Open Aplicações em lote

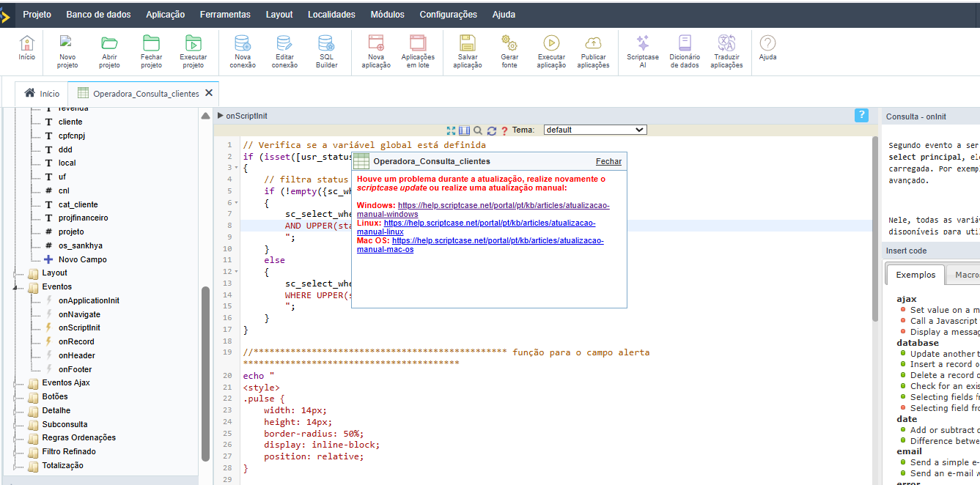click(x=418, y=51)
